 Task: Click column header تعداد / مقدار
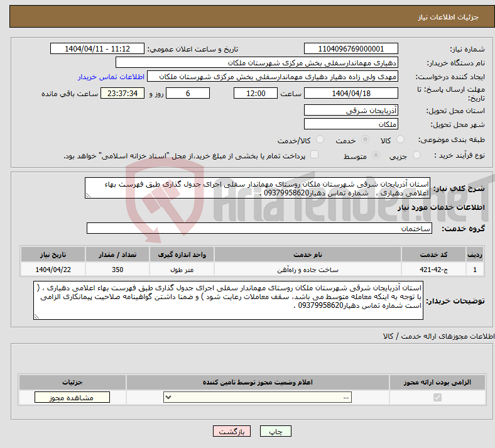tap(117, 254)
